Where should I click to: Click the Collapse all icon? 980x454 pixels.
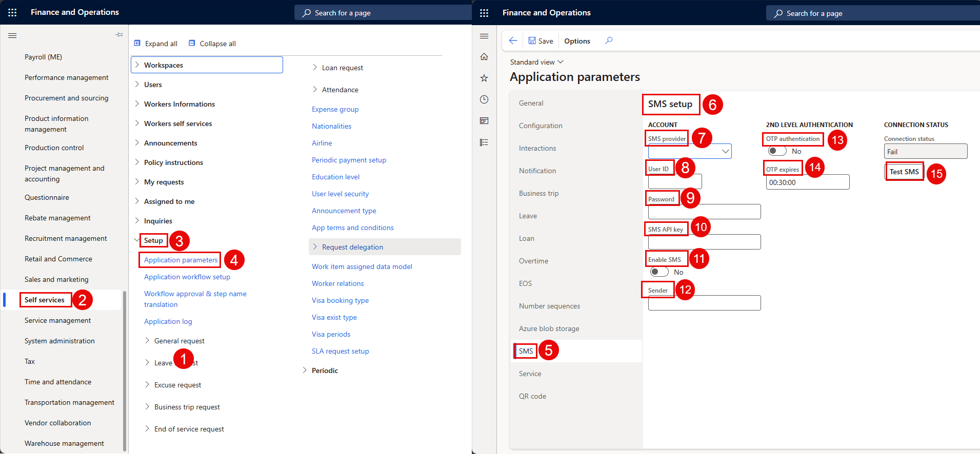click(192, 43)
